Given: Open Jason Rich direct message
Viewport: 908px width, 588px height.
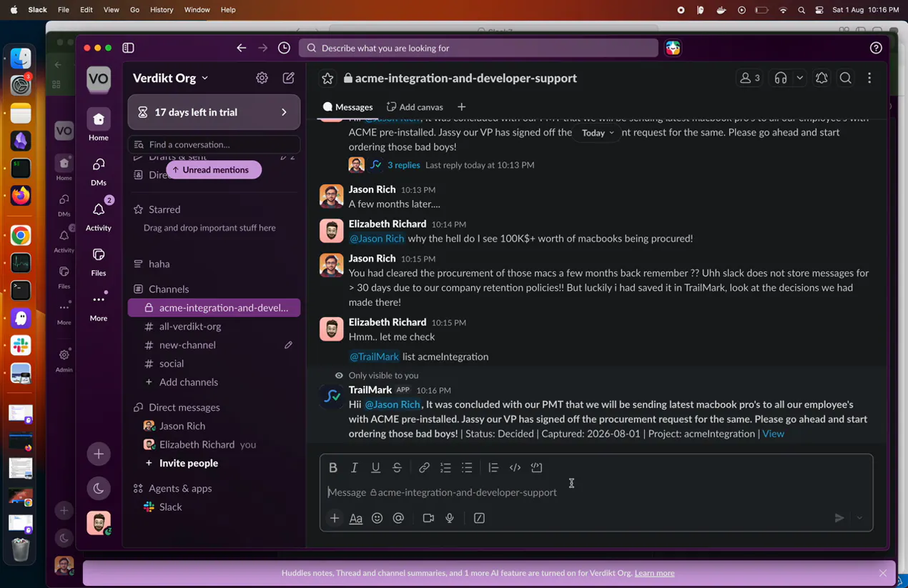Looking at the screenshot, I should coord(214,426).
